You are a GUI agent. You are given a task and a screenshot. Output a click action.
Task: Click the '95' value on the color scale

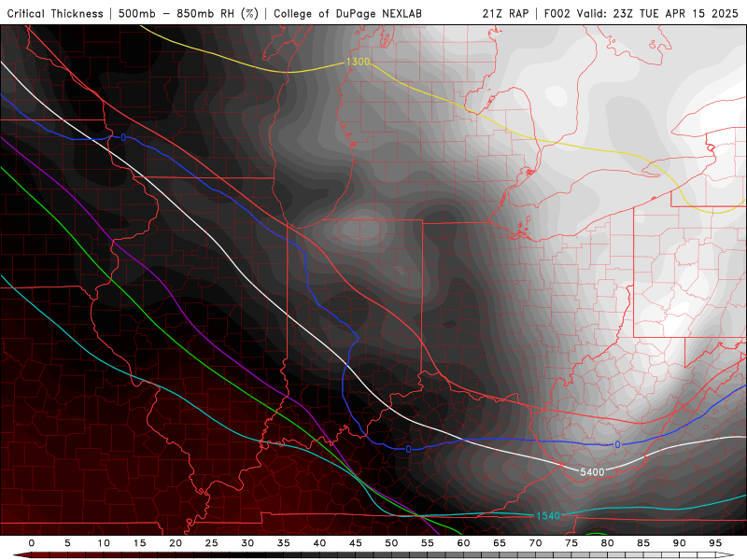point(715,543)
